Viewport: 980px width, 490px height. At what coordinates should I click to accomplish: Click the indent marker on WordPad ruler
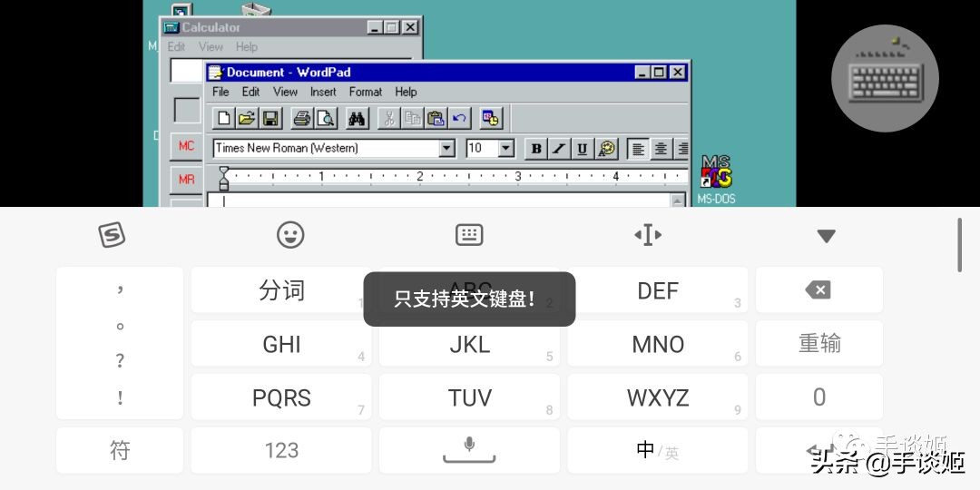(x=224, y=178)
